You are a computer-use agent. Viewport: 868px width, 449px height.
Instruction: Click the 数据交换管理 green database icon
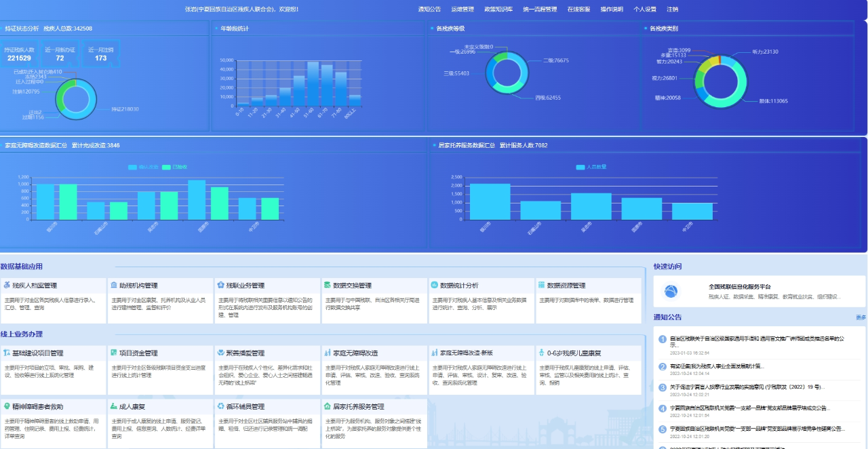tap(327, 286)
